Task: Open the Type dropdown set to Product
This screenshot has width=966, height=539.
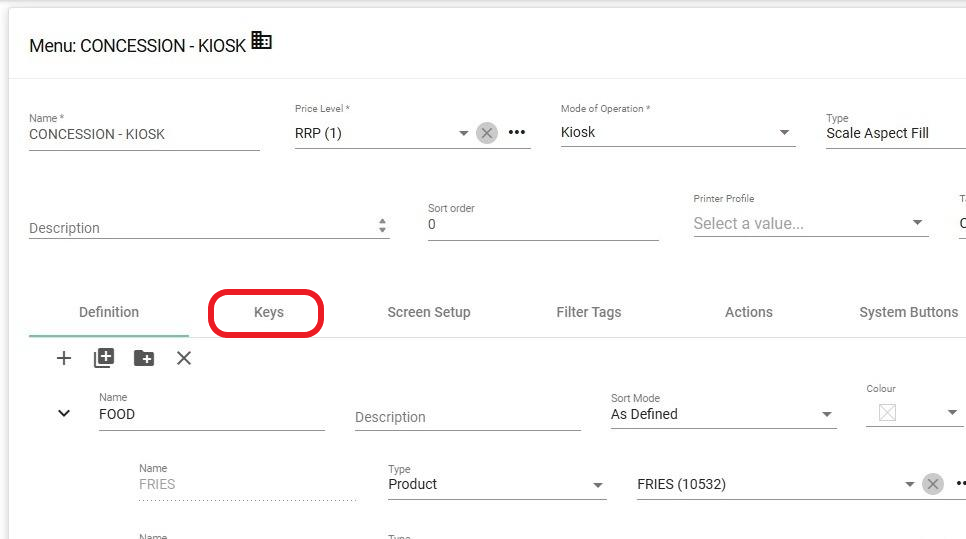Action: pyautogui.click(x=597, y=485)
